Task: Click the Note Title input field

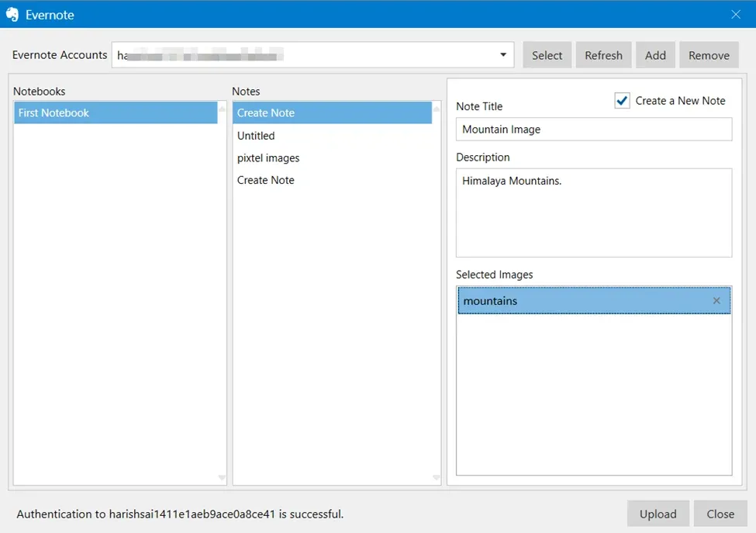Action: pos(593,130)
